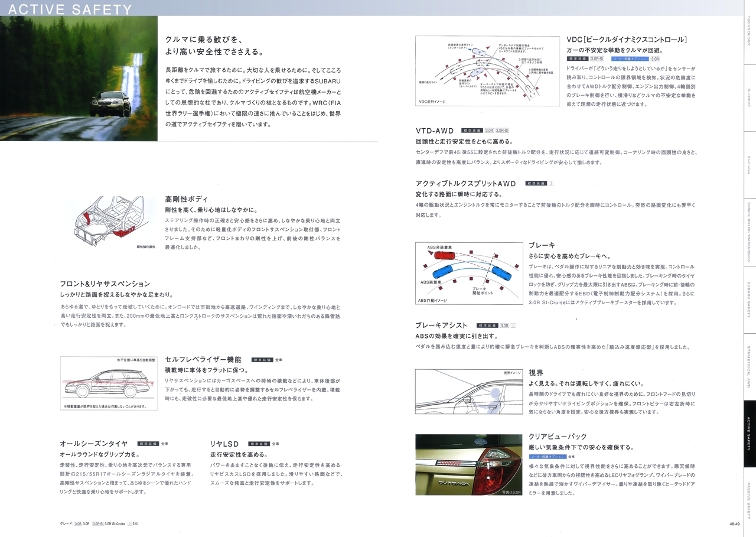Viewport: 756px width, 537px height.
Task: Click the 'ABS非装着車' diagram label
Action: (439, 247)
